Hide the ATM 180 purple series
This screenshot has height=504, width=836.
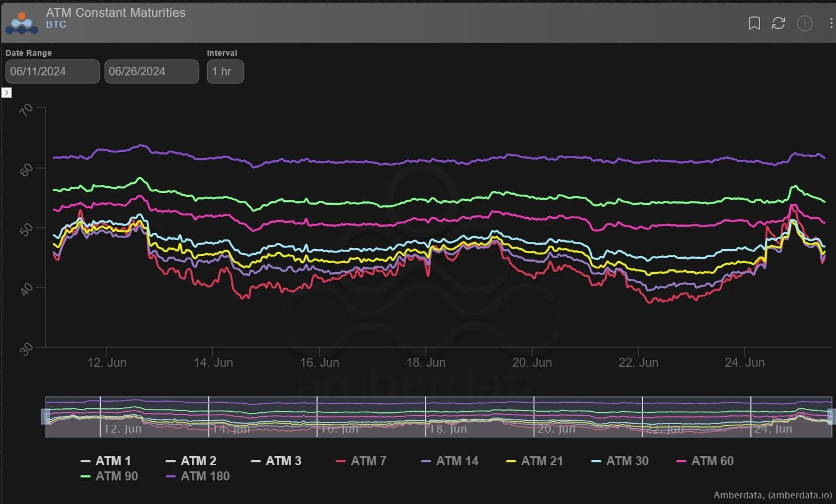(x=198, y=476)
